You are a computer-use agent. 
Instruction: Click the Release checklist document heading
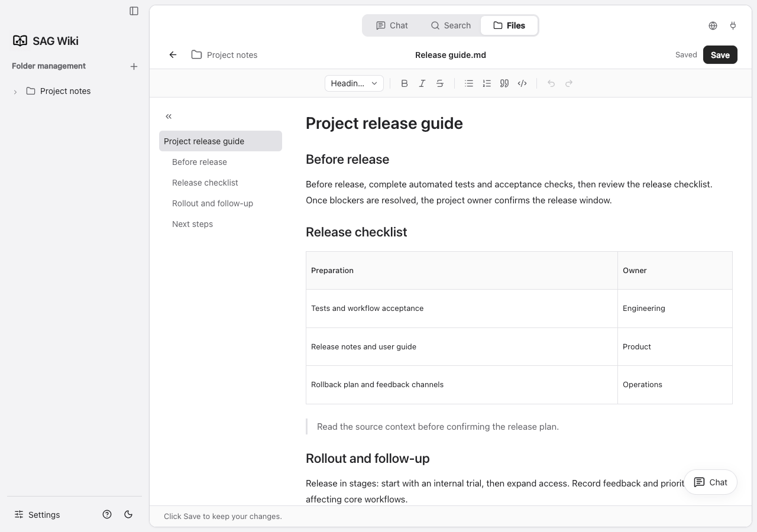[x=356, y=232]
